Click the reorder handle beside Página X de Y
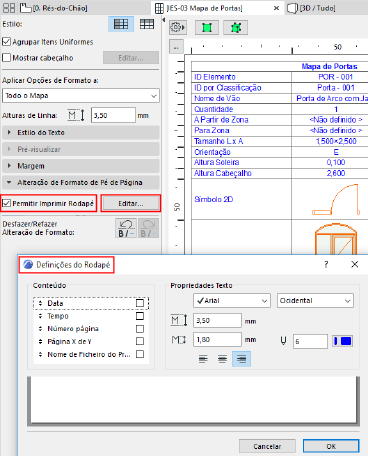368x456 pixels. (40, 342)
